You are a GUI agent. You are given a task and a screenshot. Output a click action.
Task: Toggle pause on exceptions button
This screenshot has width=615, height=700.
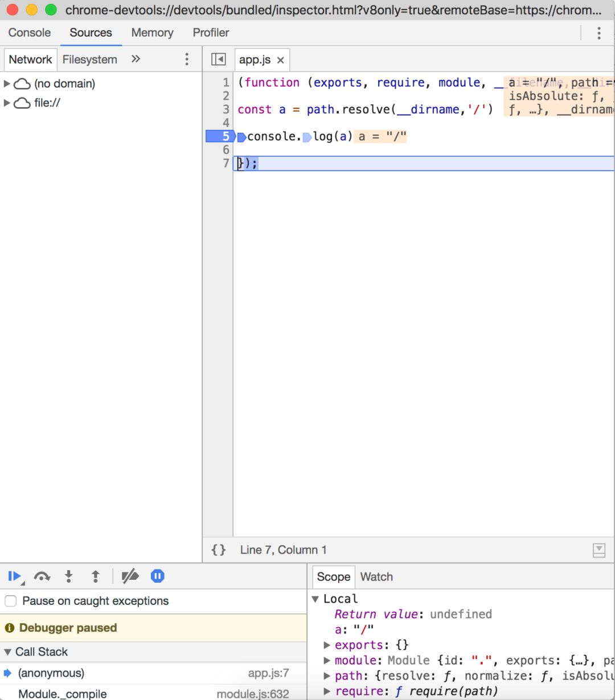(158, 576)
